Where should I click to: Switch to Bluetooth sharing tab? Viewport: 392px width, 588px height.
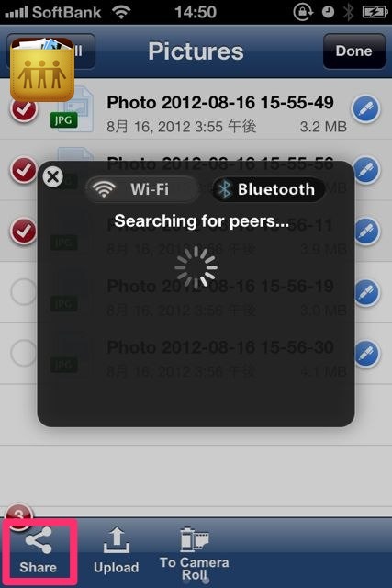268,189
